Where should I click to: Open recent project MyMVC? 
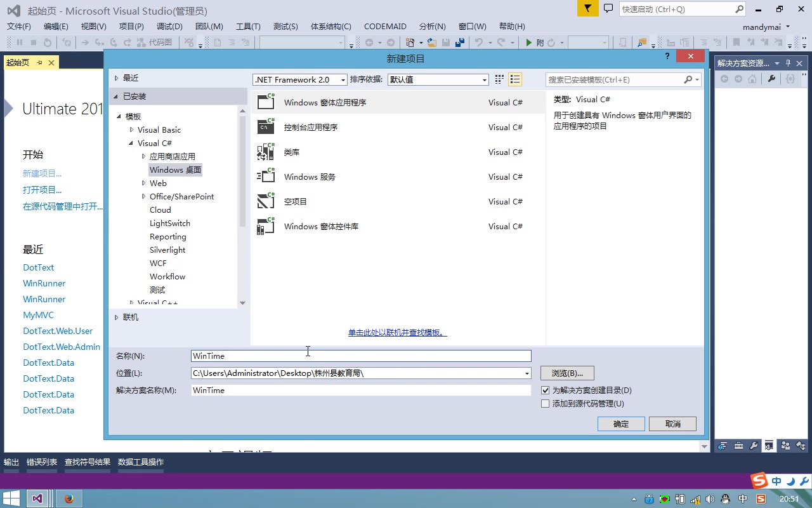[x=39, y=315]
